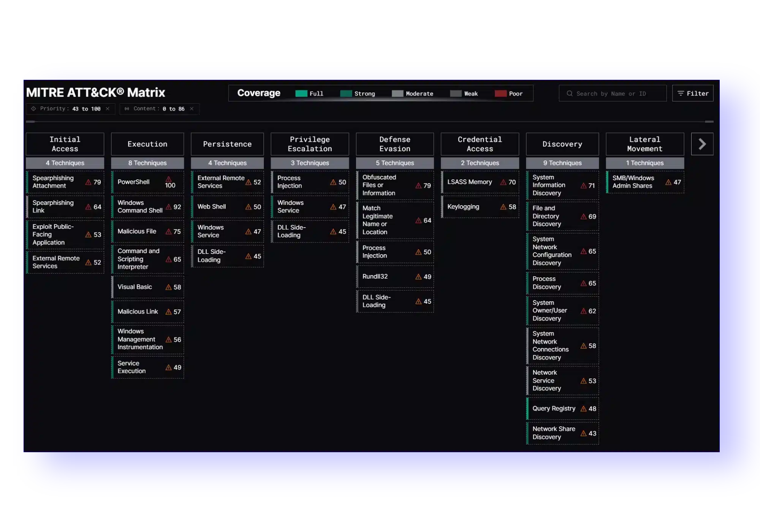Click warning icon on Service Execution
The height and width of the screenshot is (532, 760).
169,367
